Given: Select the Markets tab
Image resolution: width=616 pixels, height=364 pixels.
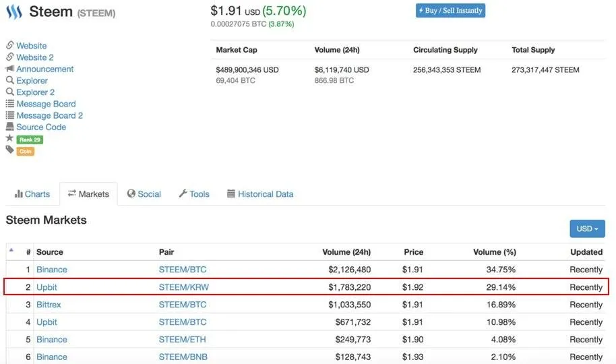Looking at the screenshot, I should (88, 194).
